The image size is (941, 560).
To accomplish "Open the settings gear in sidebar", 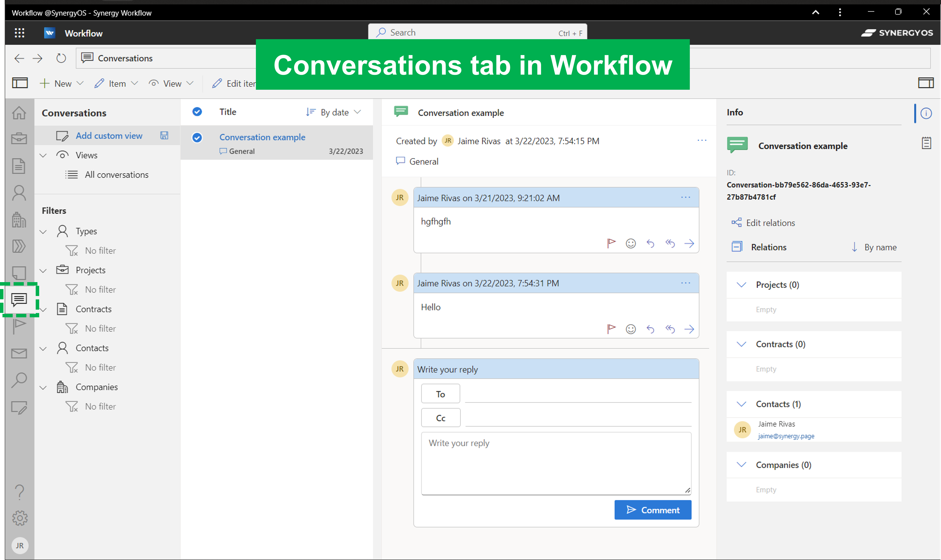I will pos(20,518).
